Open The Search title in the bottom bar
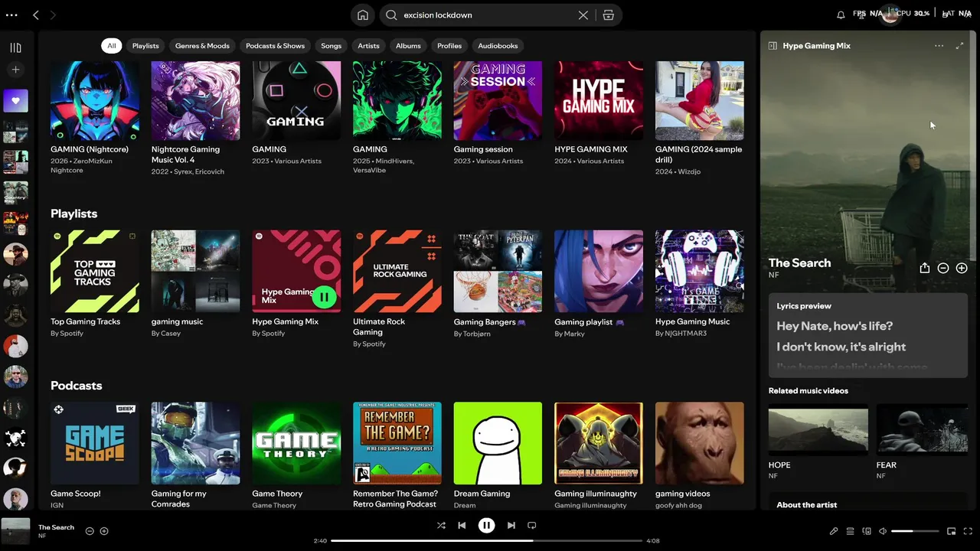 click(x=57, y=527)
